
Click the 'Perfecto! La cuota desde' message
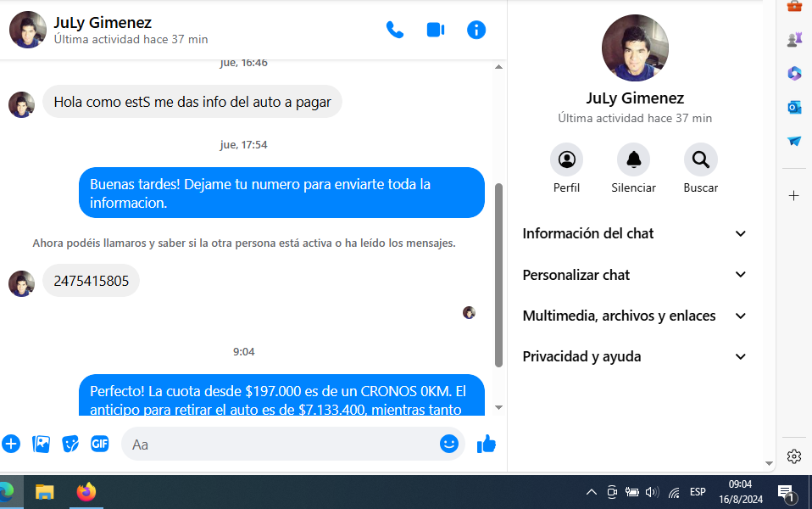coord(281,395)
